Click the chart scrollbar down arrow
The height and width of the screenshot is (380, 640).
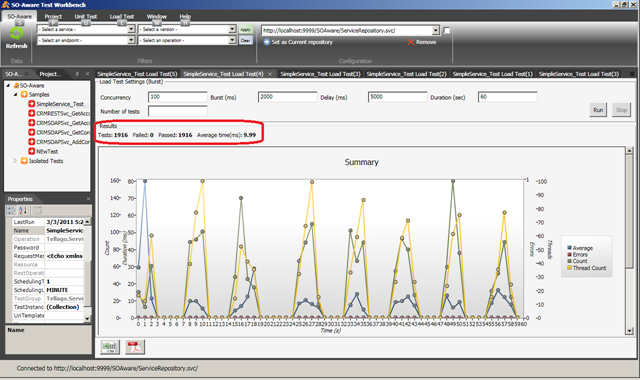(629, 331)
